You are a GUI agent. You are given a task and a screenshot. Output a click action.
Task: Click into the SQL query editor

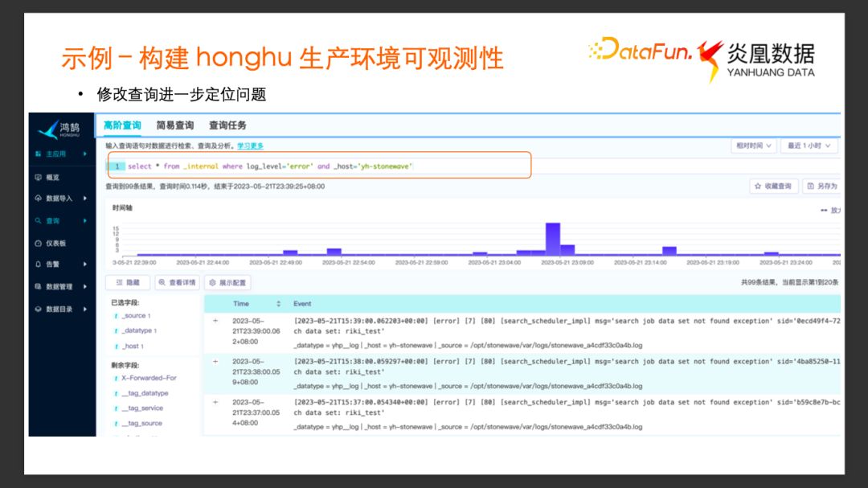[319, 166]
